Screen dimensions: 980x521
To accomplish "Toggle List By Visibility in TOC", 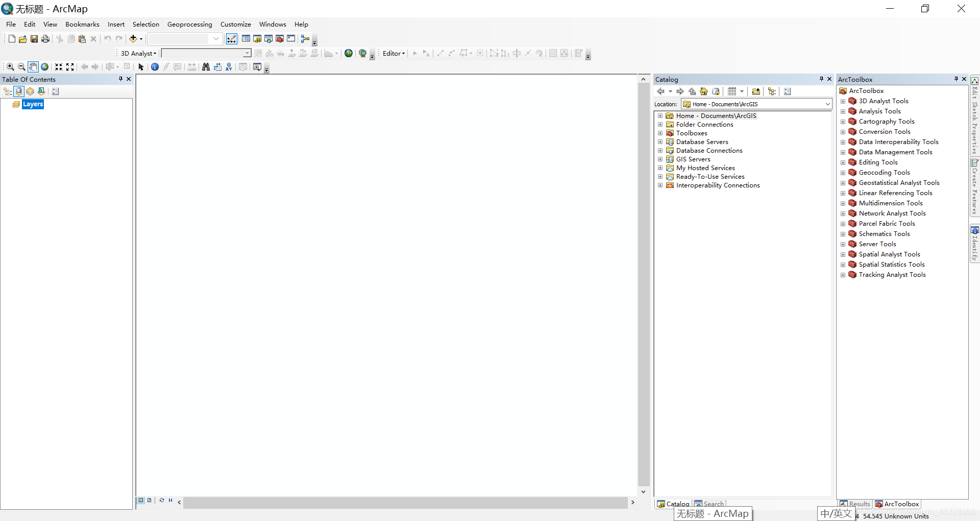I will [x=30, y=91].
